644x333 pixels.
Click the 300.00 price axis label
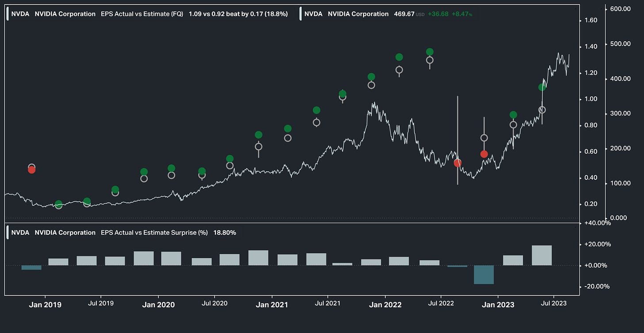point(621,113)
